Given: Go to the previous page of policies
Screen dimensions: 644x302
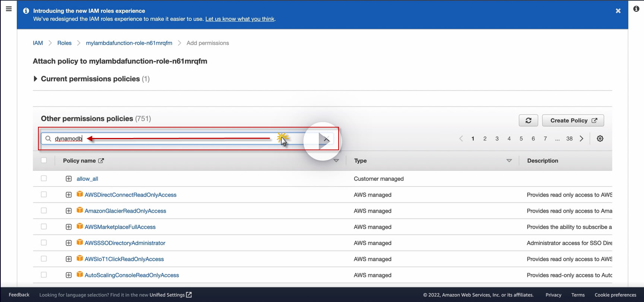Looking at the screenshot, I should [x=461, y=139].
